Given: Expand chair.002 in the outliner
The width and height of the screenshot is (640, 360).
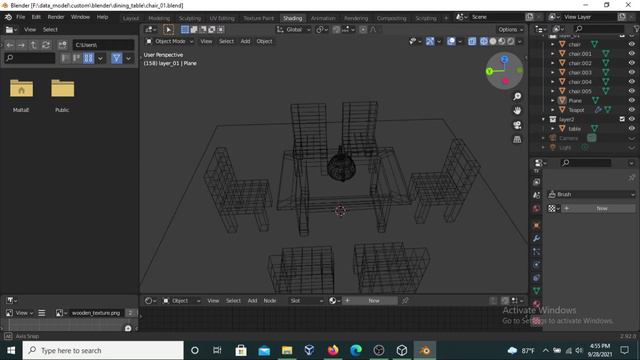Looking at the screenshot, I should (553, 63).
